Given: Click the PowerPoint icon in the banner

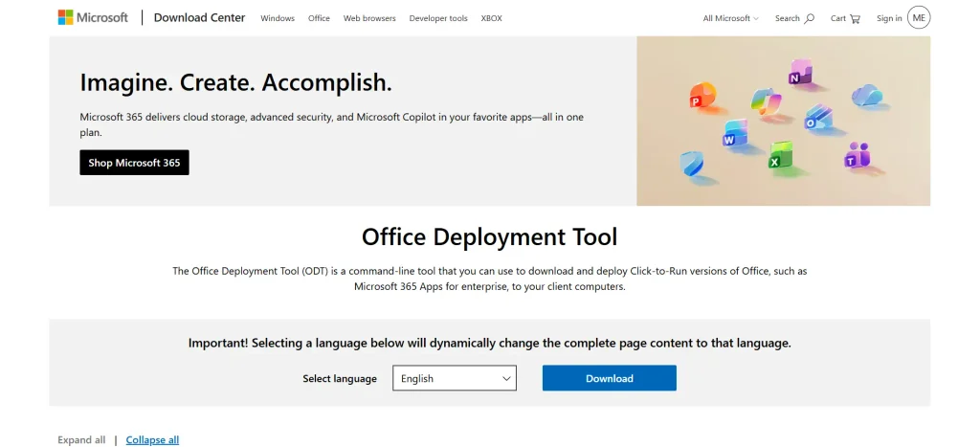Looking at the screenshot, I should coord(702,97).
